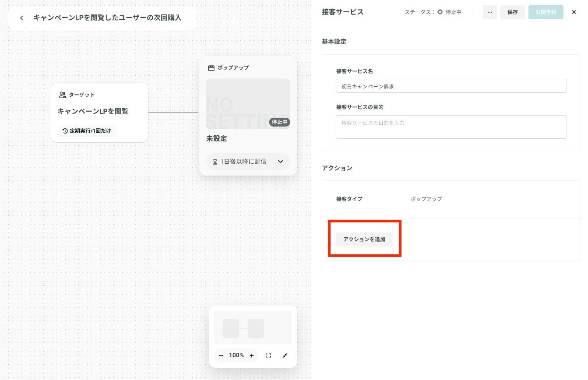Click the 接客サービス panel title

(x=343, y=12)
